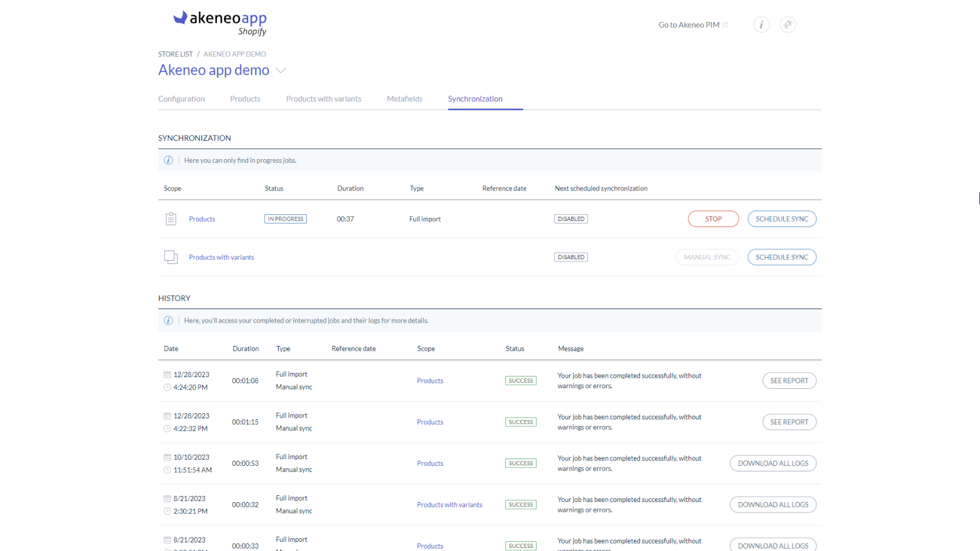Switch to the Configuration tab
The width and height of the screenshot is (980, 551).
point(181,99)
